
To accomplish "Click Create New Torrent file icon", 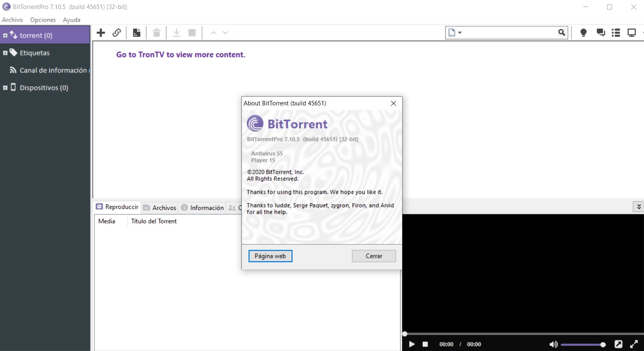I will click(x=137, y=33).
